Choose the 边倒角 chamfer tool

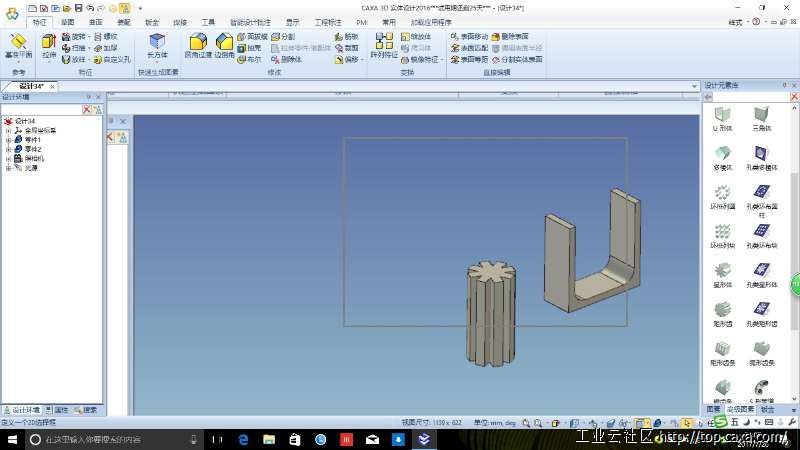point(224,46)
